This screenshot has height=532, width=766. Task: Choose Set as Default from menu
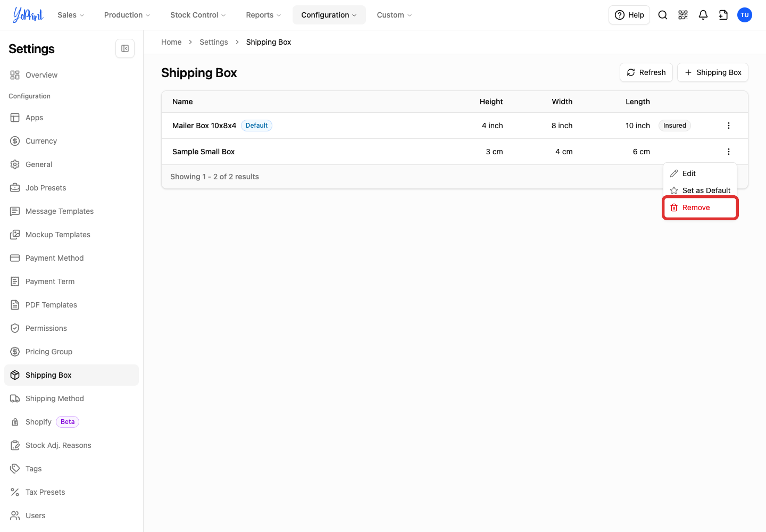[700, 190]
